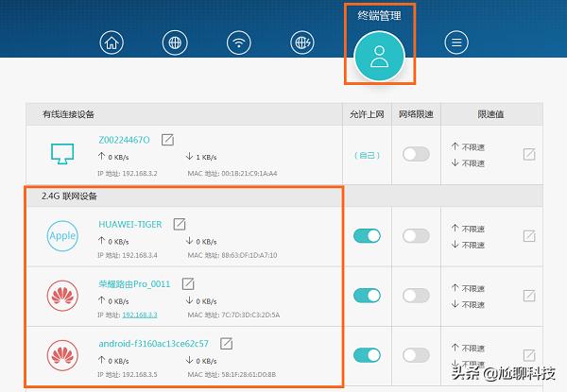This screenshot has width=567, height=392.
Task: Edit name of 荣耀路由Pro_0011 device
Action: coord(188,283)
